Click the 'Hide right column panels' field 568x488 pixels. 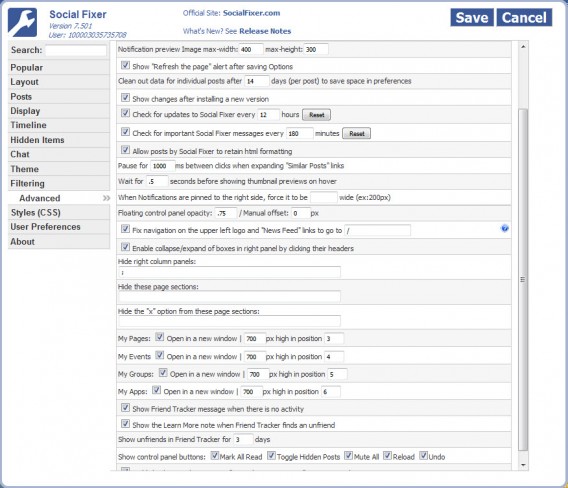229,272
